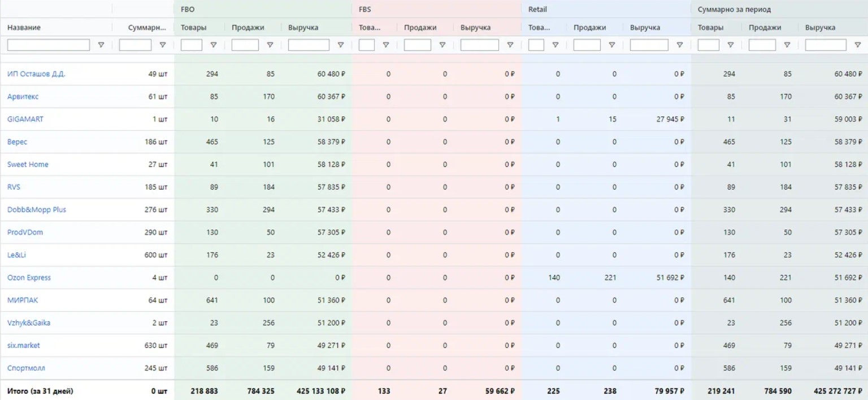Open seller link Спортмолл
Image resolution: width=868 pixels, height=400 pixels.
pos(26,368)
